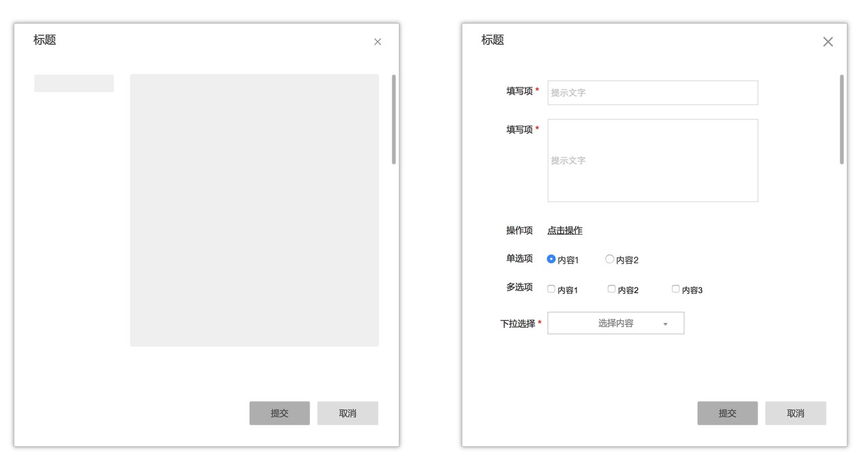This screenshot has height=468, width=868.
Task: Click the scrollbar thumb in right dialog
Action: pyautogui.click(x=842, y=119)
